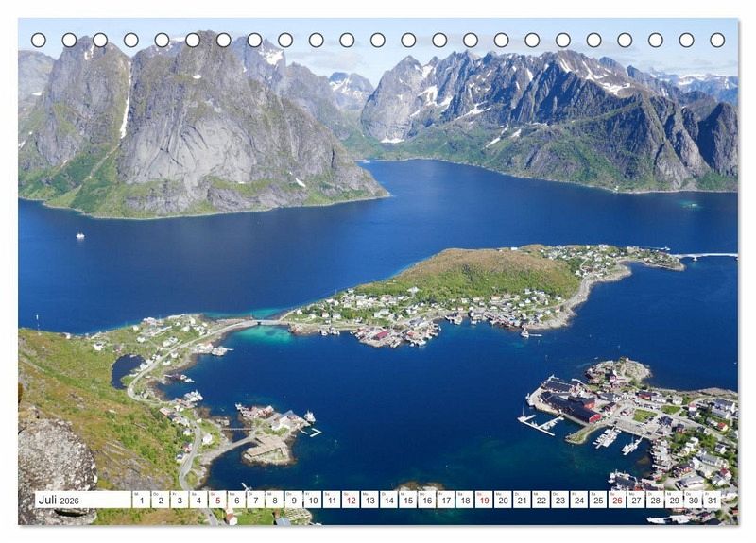Select day 1 in the calendar strip
Viewport: 756px width, 543px height.
point(141,500)
